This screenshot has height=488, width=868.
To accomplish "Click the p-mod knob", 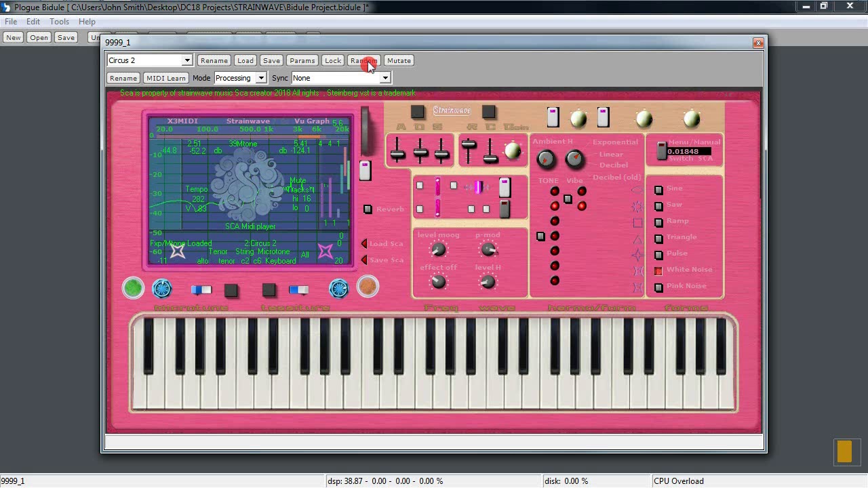I will tap(488, 249).
